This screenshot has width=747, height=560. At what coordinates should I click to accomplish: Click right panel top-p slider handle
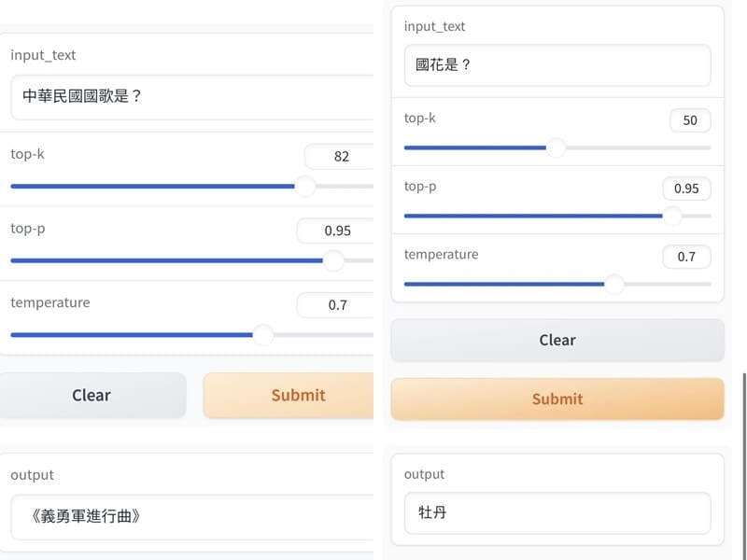pyautogui.click(x=672, y=216)
